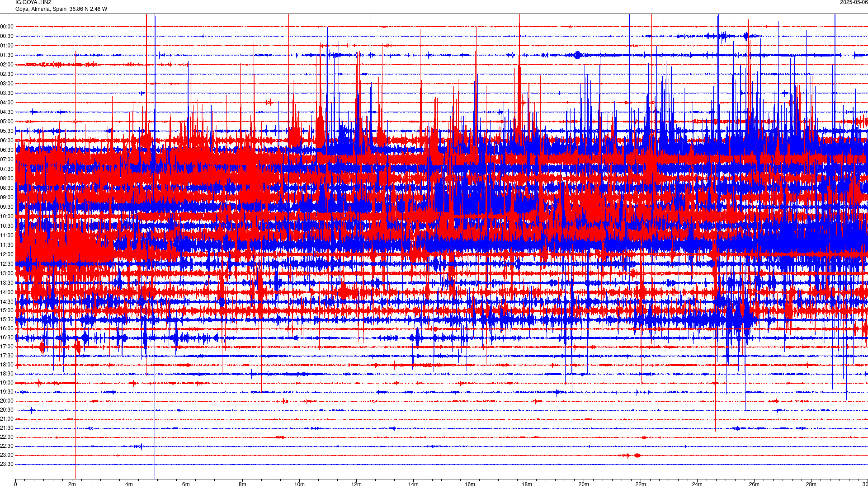Click the 28m tick on time axis
Screen dimensions: 868x488
(x=811, y=484)
